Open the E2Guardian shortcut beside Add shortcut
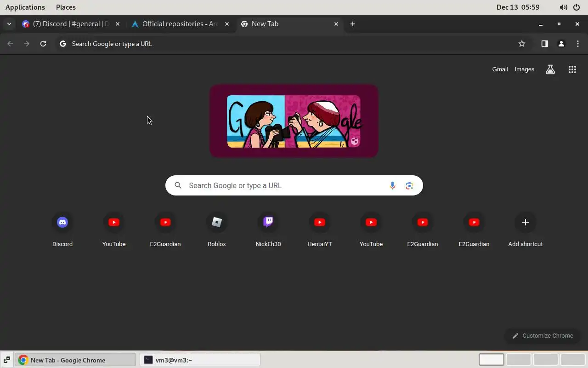Viewport: 588px width, 368px height. click(x=474, y=230)
